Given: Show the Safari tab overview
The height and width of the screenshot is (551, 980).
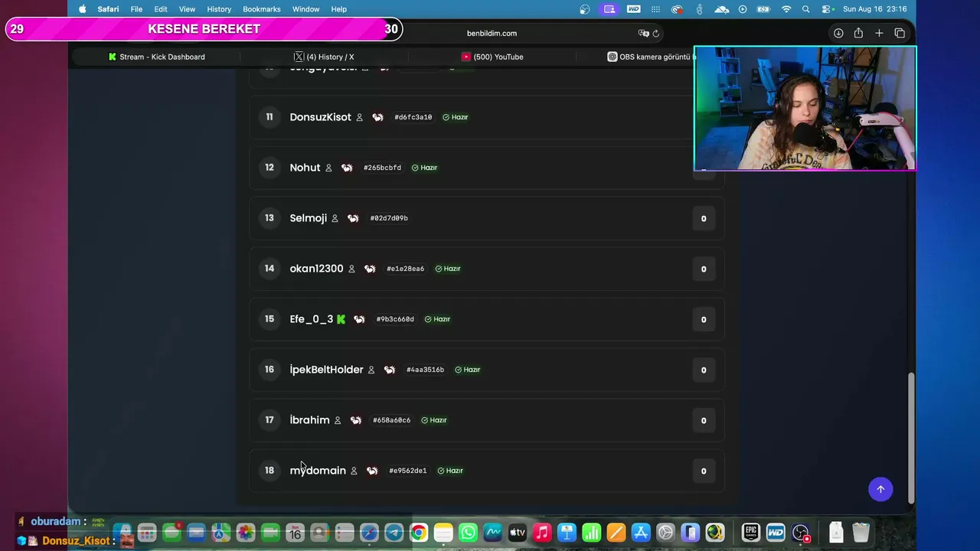Looking at the screenshot, I should click(x=900, y=33).
